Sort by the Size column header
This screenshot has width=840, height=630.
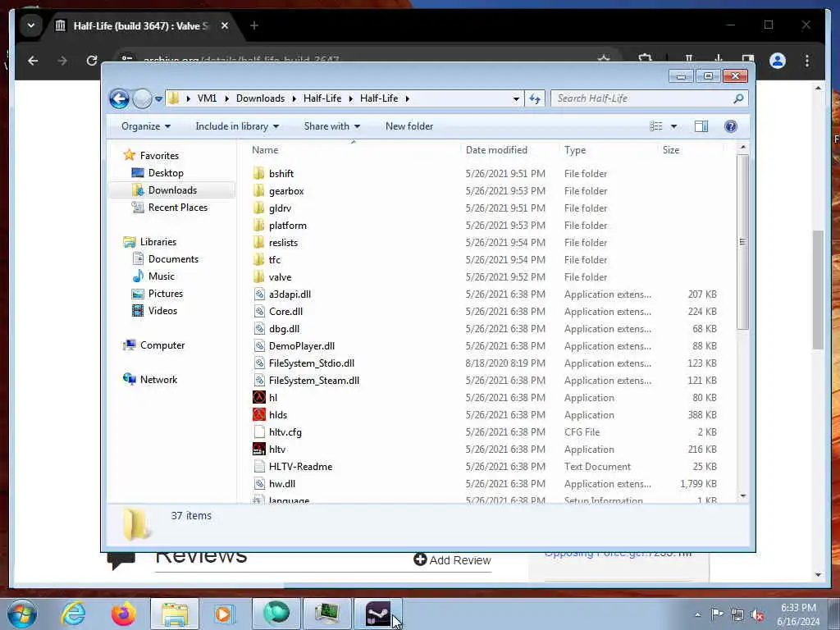click(x=671, y=150)
